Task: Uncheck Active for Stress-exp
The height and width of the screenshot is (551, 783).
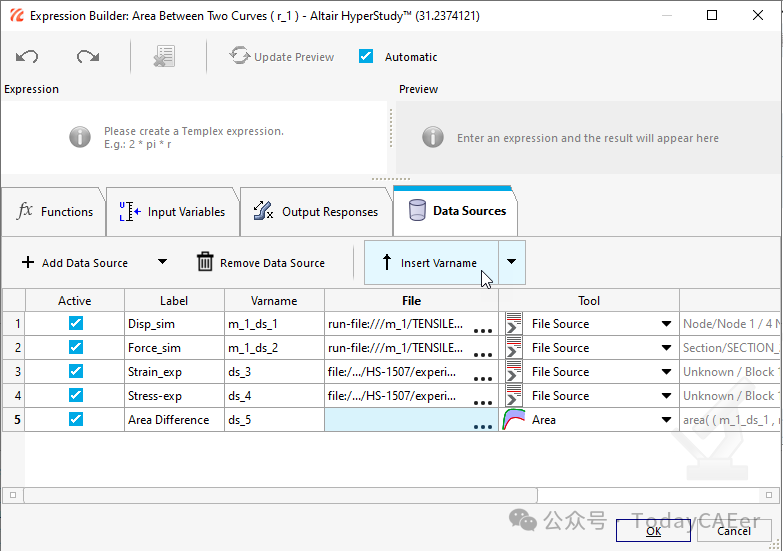Action: [x=76, y=395]
